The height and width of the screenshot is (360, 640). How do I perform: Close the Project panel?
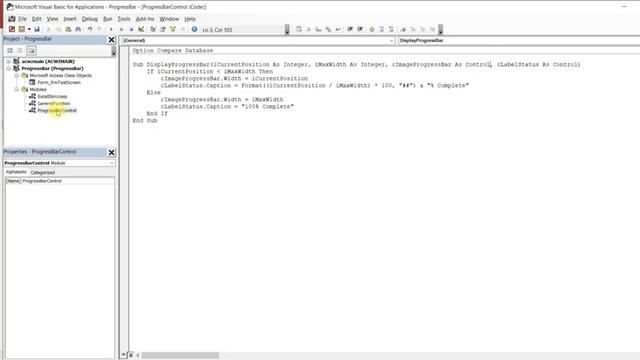pos(111,39)
